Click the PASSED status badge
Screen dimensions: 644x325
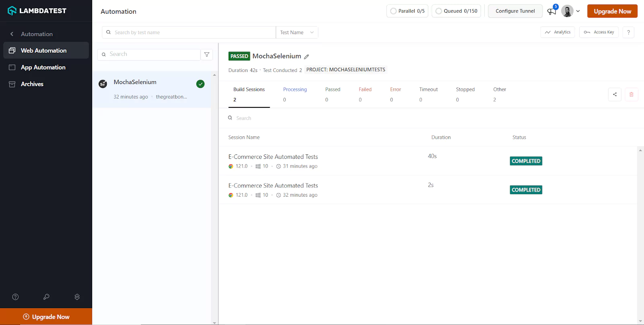[239, 56]
